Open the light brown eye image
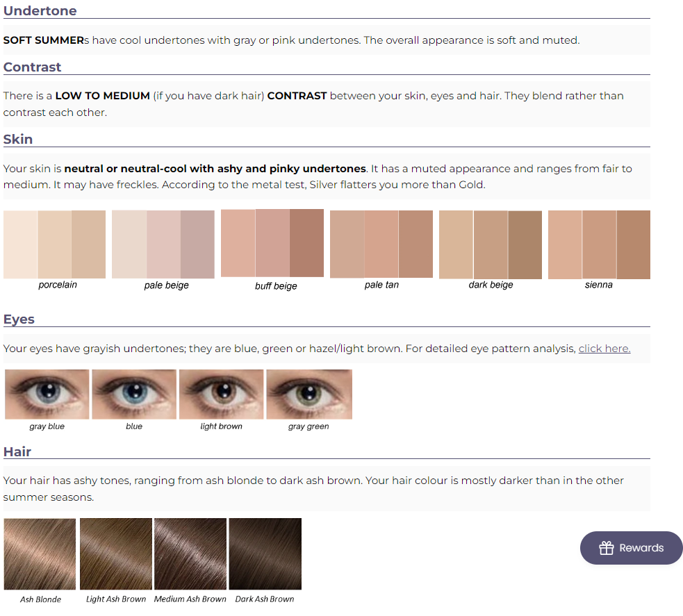 point(222,394)
